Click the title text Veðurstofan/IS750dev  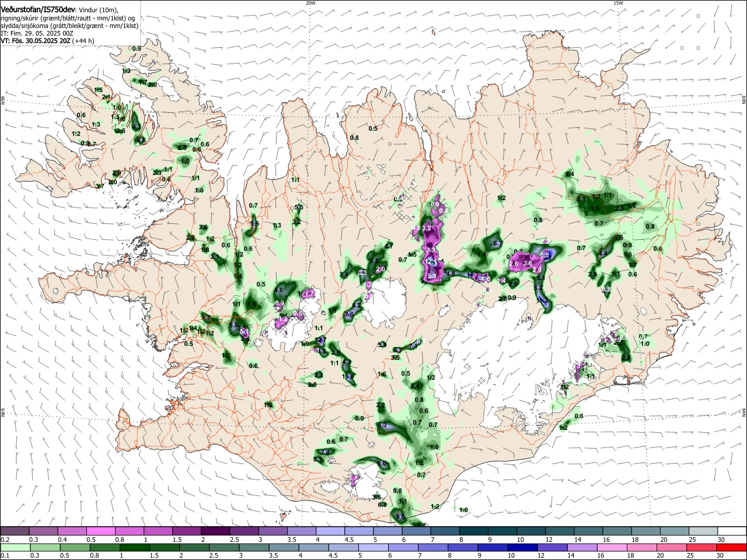pos(38,9)
